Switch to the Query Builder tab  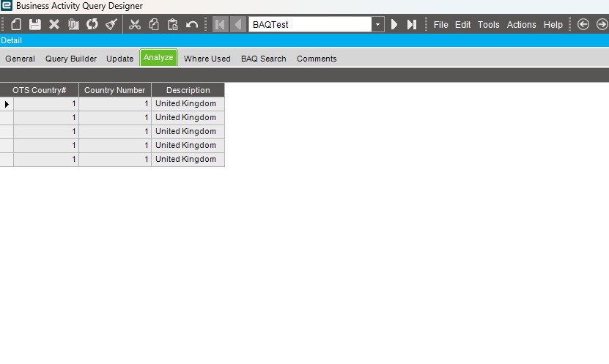pyautogui.click(x=70, y=59)
